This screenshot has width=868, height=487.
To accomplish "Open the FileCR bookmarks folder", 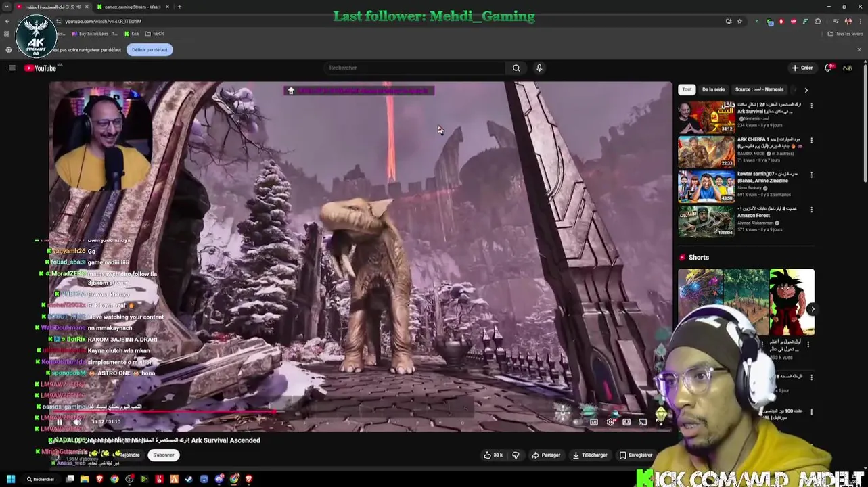I will (x=155, y=34).
